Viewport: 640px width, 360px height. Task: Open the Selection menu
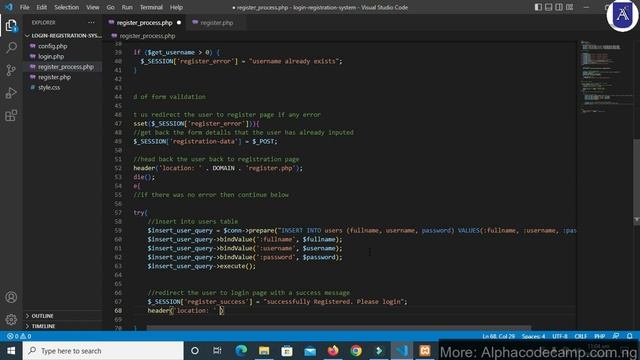click(67, 7)
